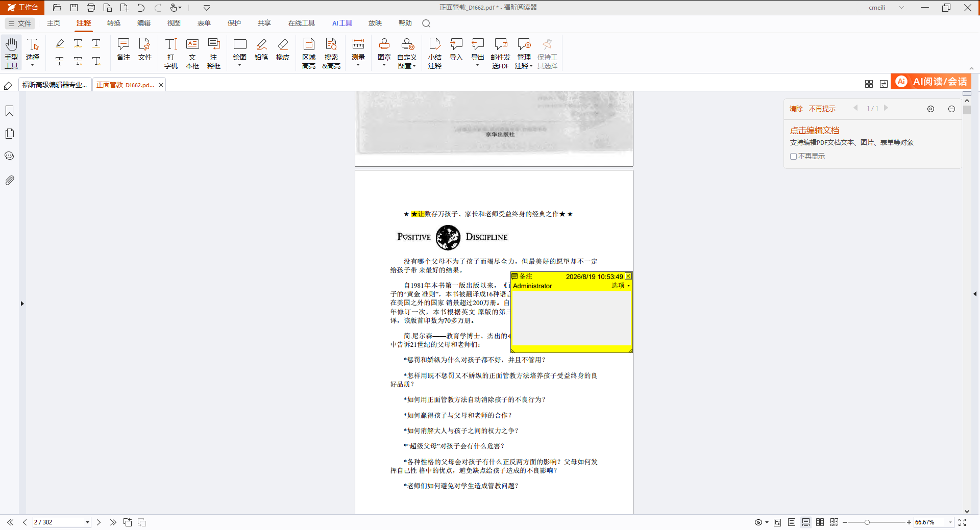Open the 视图 view tab

[174, 23]
